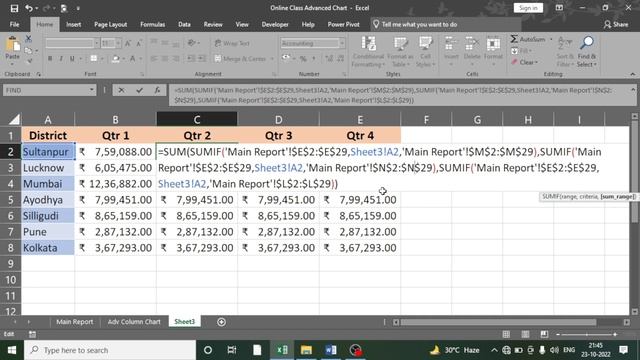This screenshot has width=640, height=360.
Task: Click the Format as Table icon
Action: pyautogui.click(x=400, y=44)
